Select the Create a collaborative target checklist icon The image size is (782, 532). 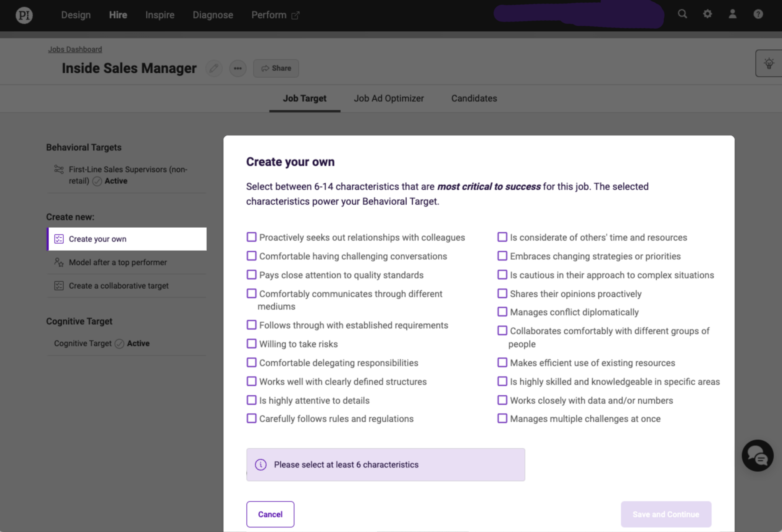[58, 286]
